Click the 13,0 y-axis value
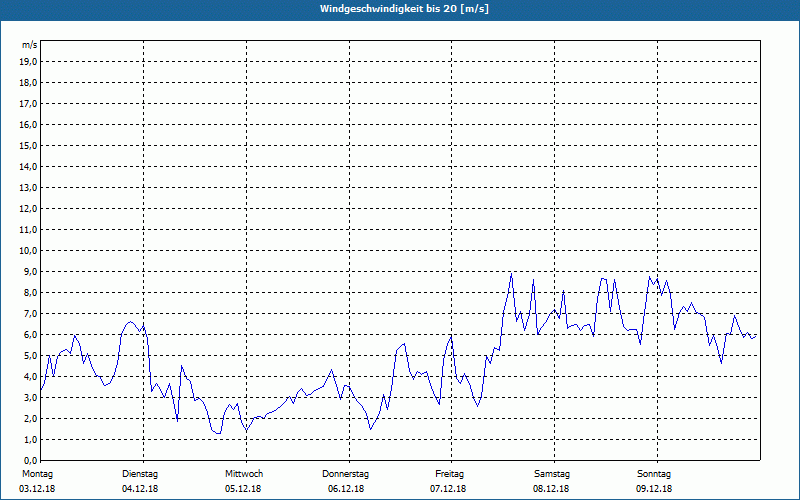This screenshot has width=800, height=500. [x=28, y=188]
